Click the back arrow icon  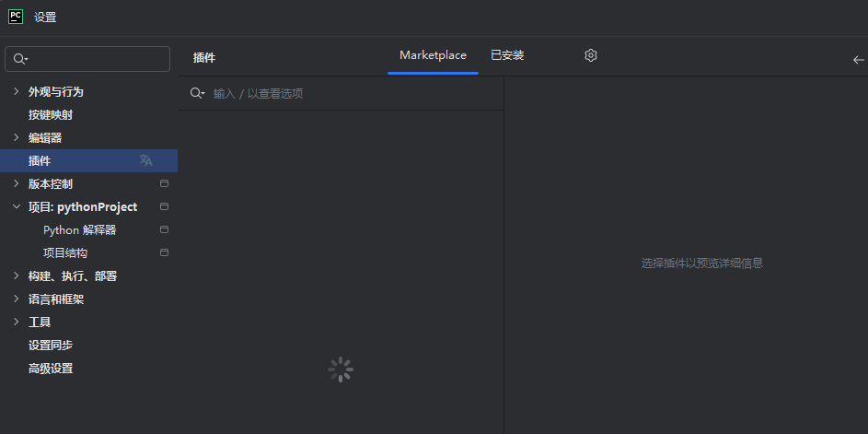click(859, 60)
